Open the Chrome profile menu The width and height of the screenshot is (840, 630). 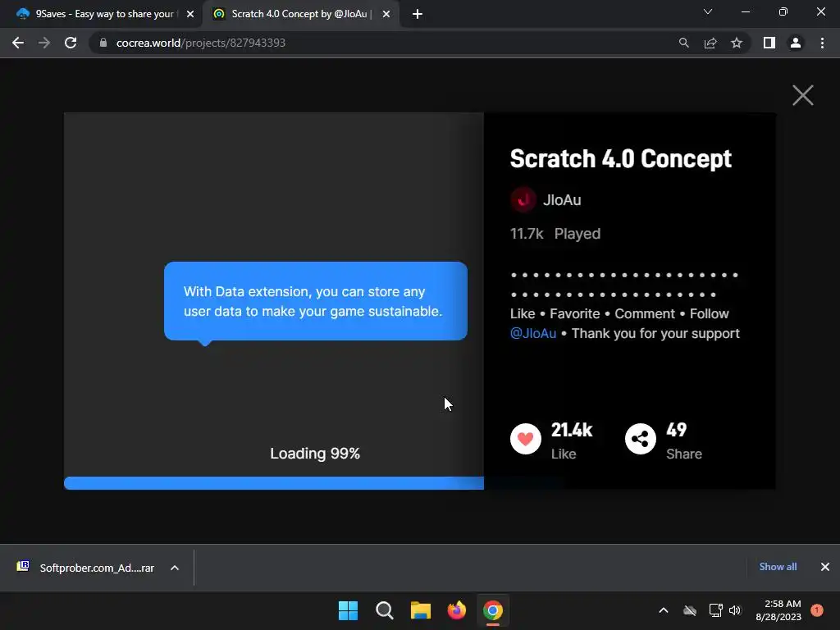(x=796, y=43)
